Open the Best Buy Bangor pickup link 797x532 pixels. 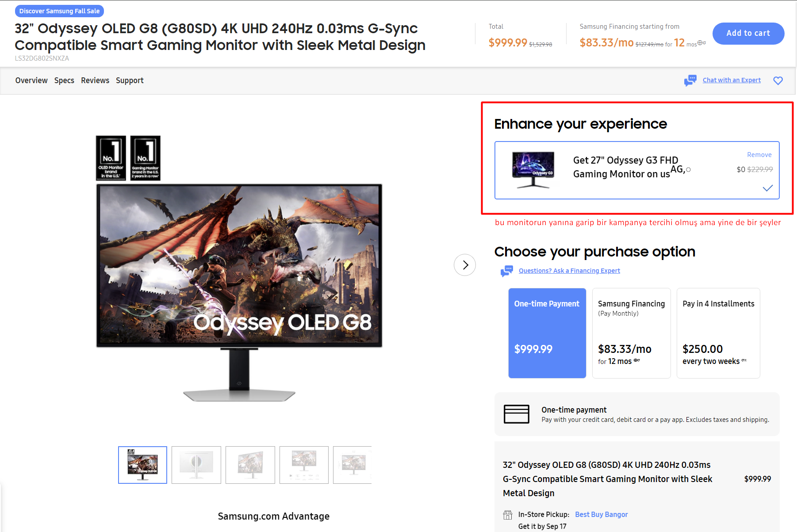tap(601, 514)
